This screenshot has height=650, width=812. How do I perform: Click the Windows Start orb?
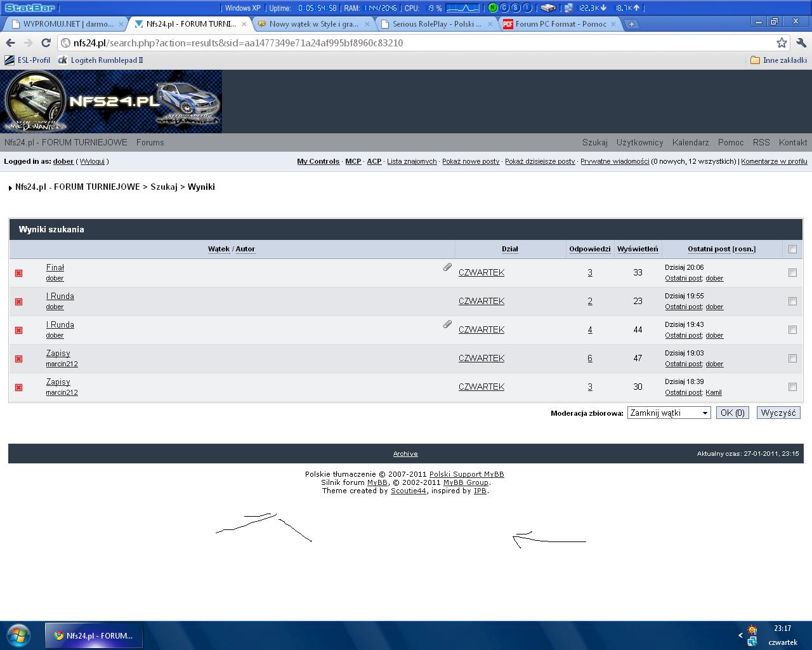pyautogui.click(x=18, y=635)
